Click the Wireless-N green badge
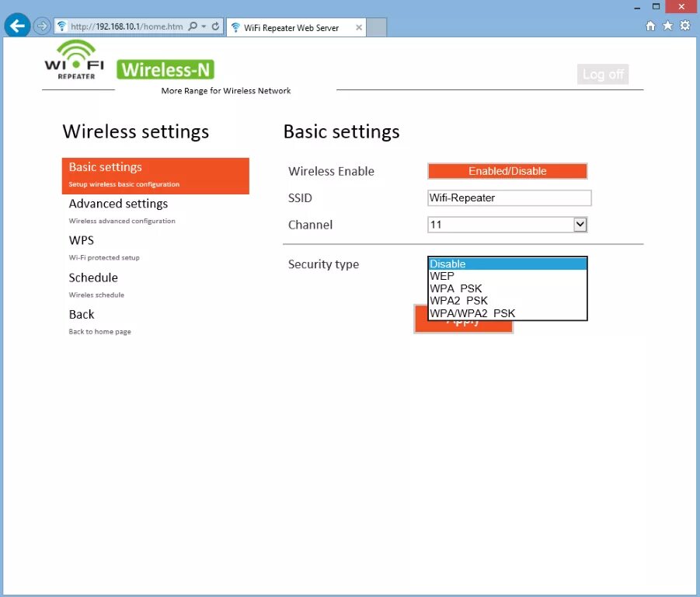The width and height of the screenshot is (700, 597). tap(165, 70)
